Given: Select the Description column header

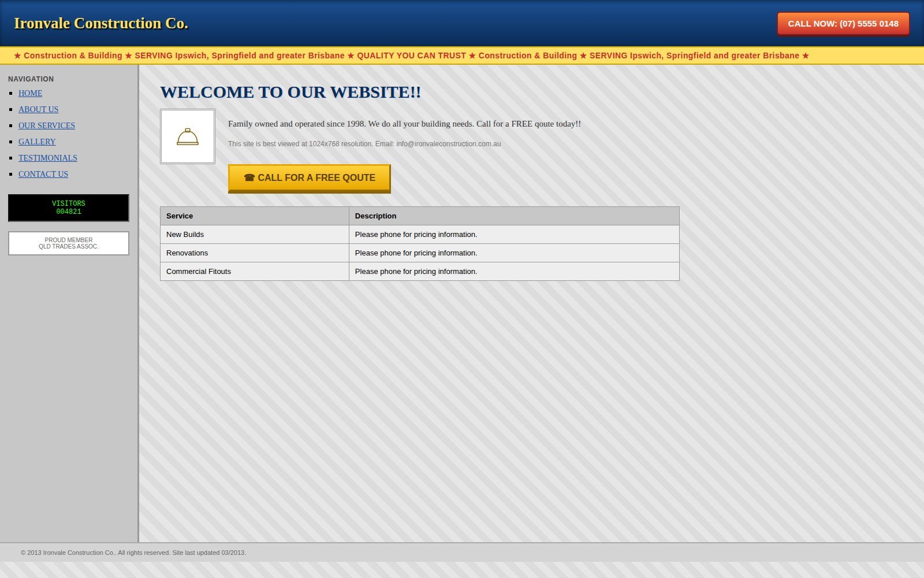Looking at the screenshot, I should pos(514,216).
